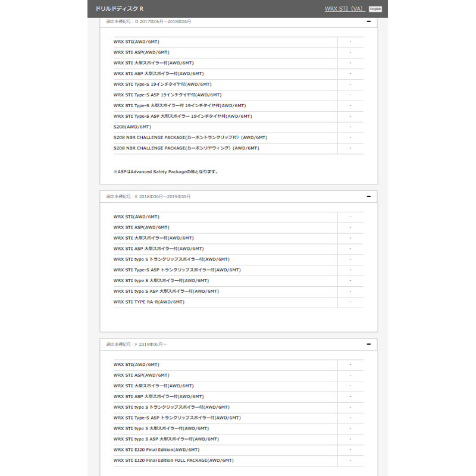Viewport: 476px width, 476px height.
Task: Collapse the 2017年06月～2018年06月 section minus icon
Action: 369,21
